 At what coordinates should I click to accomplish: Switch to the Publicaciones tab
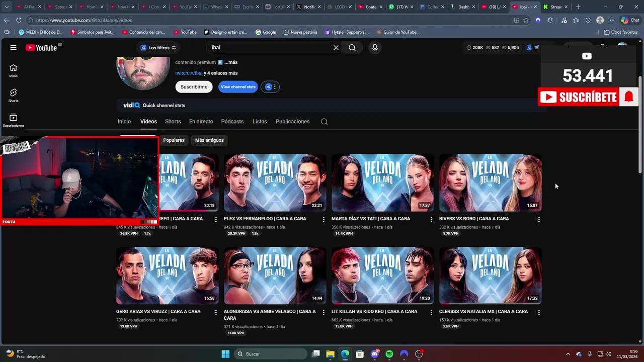[x=292, y=122]
